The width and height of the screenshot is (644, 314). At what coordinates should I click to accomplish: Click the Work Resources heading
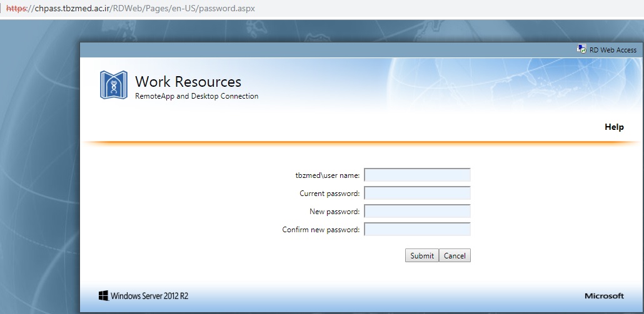(x=188, y=82)
